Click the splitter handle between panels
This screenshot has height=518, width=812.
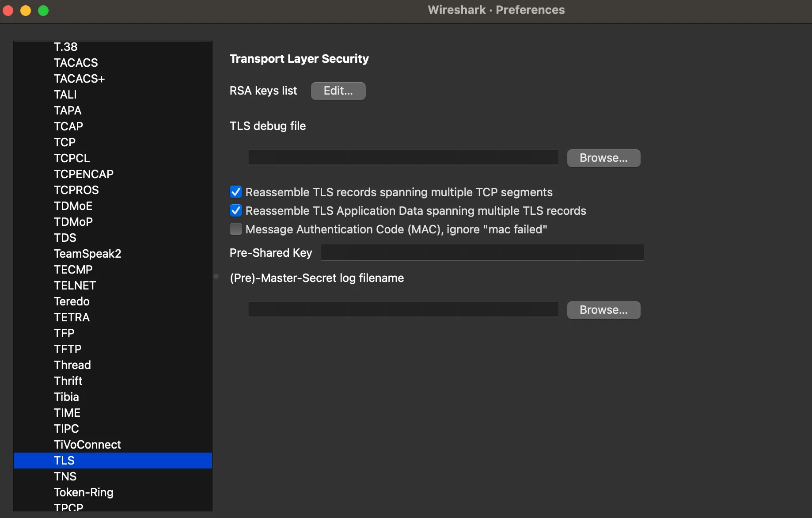[x=216, y=276]
